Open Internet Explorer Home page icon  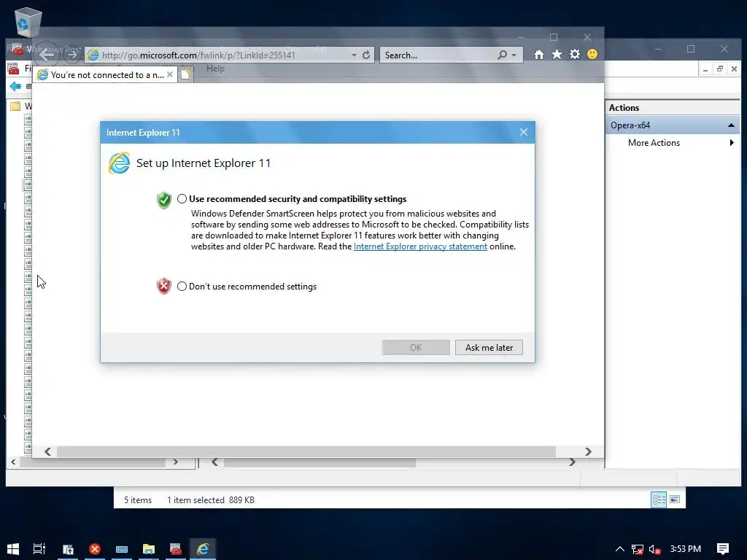[x=539, y=54]
